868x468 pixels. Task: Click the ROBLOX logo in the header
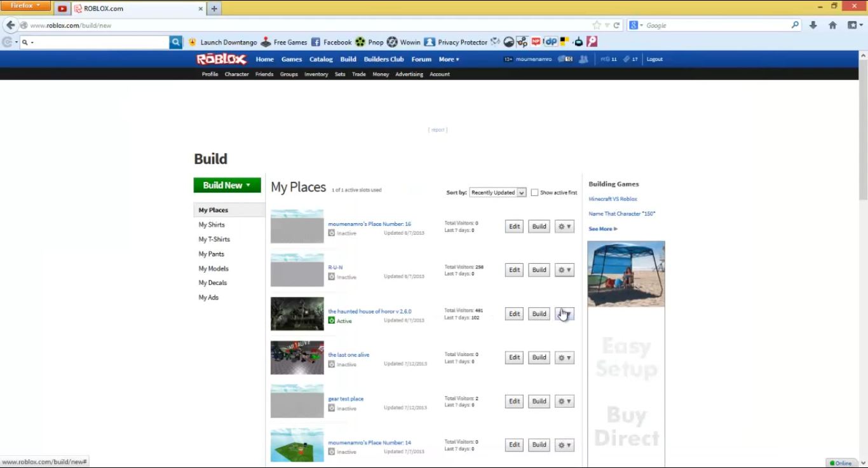(221, 59)
